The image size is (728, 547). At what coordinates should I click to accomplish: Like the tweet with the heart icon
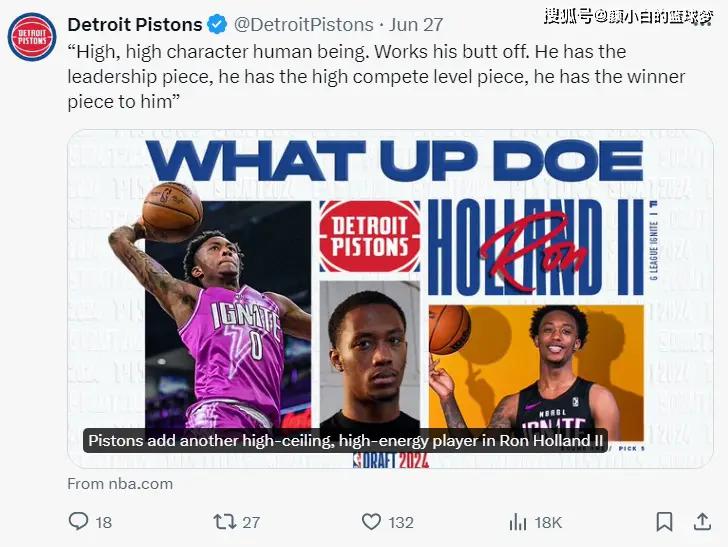click(x=371, y=521)
